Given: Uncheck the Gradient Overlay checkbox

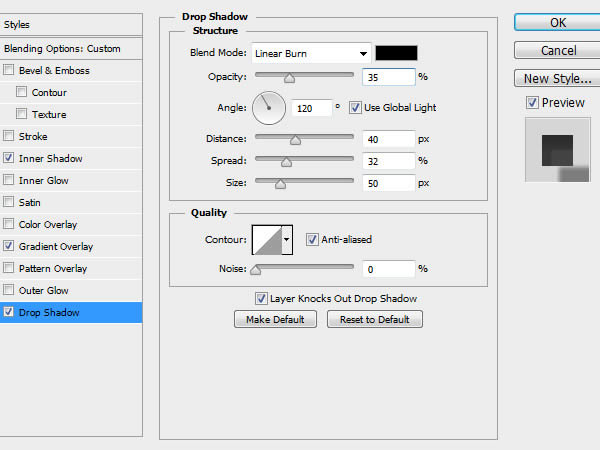Looking at the screenshot, I should coord(8,246).
